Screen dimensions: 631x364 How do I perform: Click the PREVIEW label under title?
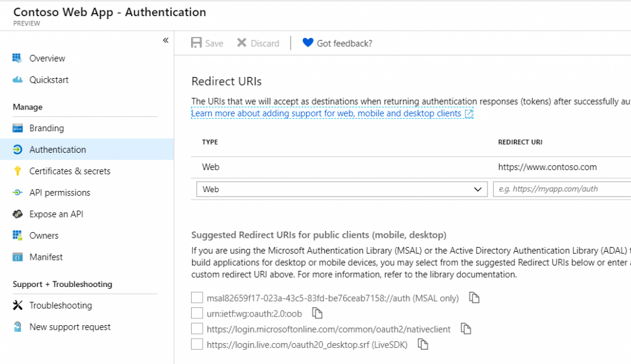tap(26, 23)
